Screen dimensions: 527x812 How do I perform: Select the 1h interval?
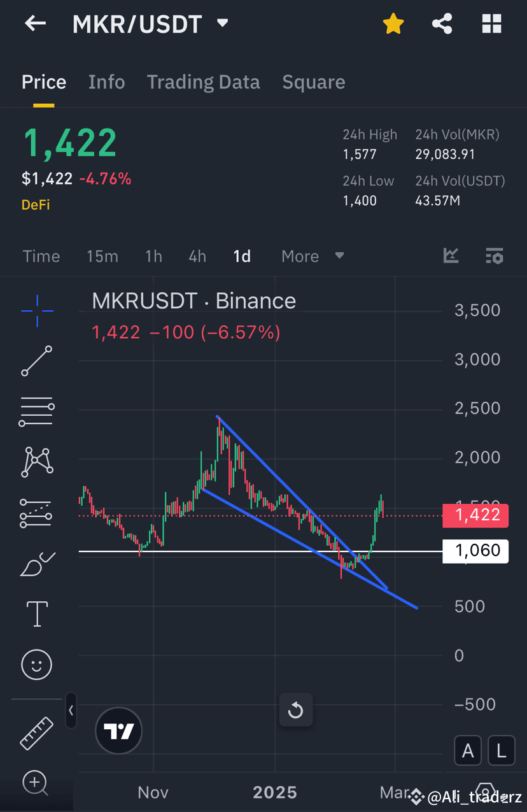(x=153, y=256)
